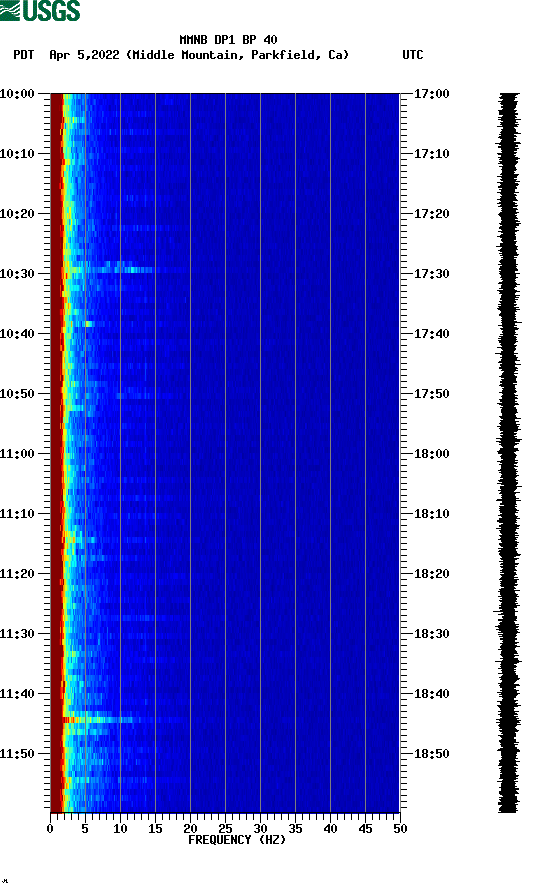Click the 18:40 UTC time label

pyautogui.click(x=431, y=693)
